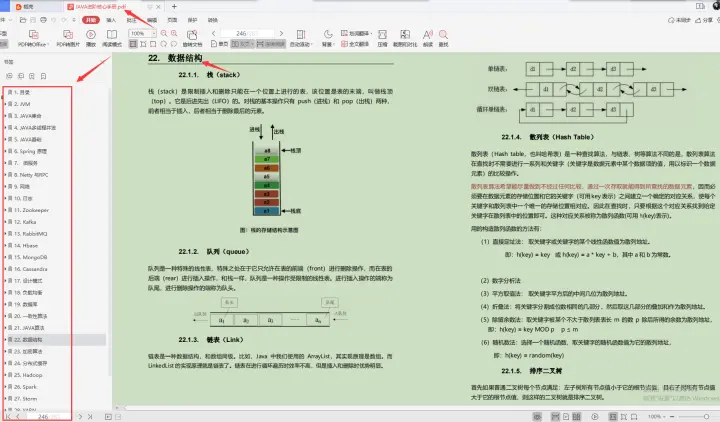Expand the '12. Kafka' bookmark
Screen dimensions: 720x422
click(x=5, y=222)
